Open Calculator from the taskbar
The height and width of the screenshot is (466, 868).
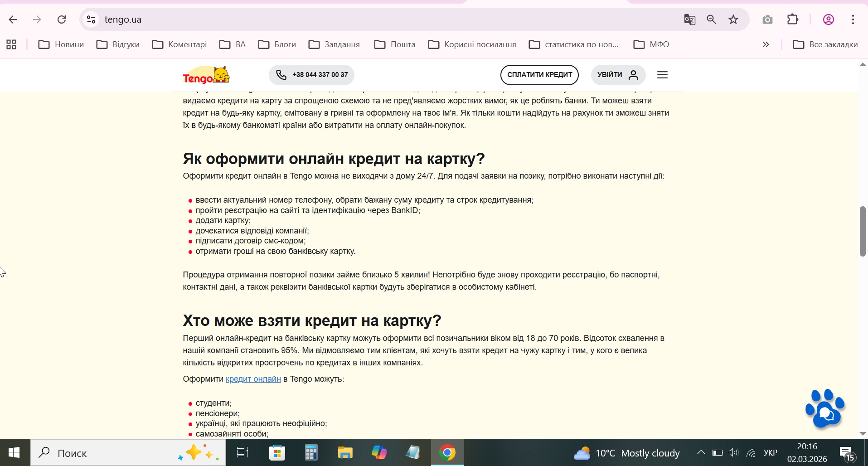(x=311, y=452)
